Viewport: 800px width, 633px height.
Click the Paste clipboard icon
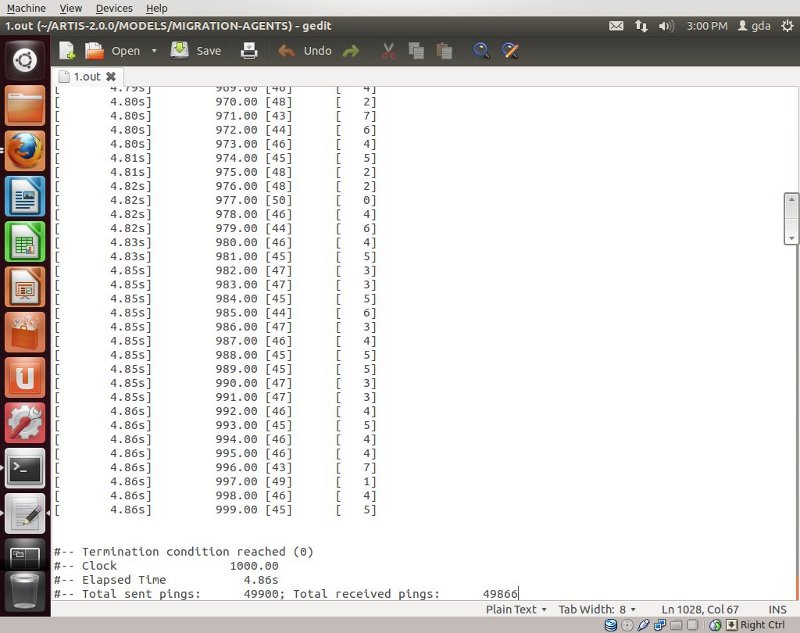click(444, 51)
